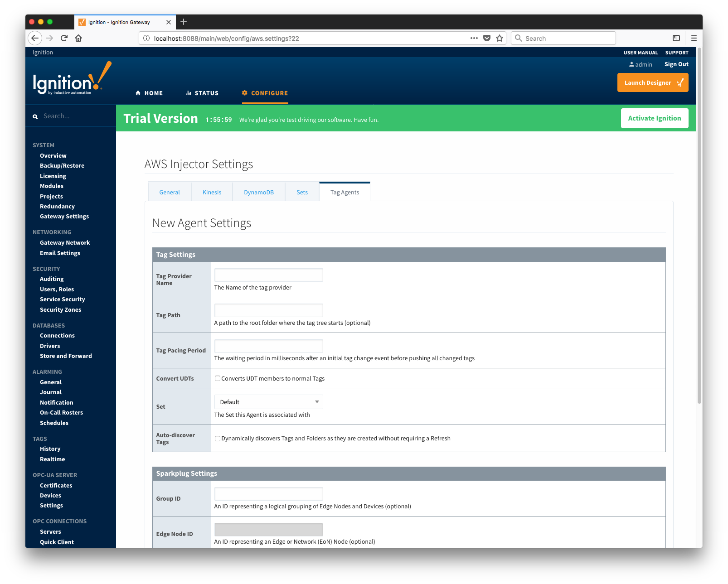Open the Firefox hamburger menu
This screenshot has height=584, width=728.
pos(694,38)
